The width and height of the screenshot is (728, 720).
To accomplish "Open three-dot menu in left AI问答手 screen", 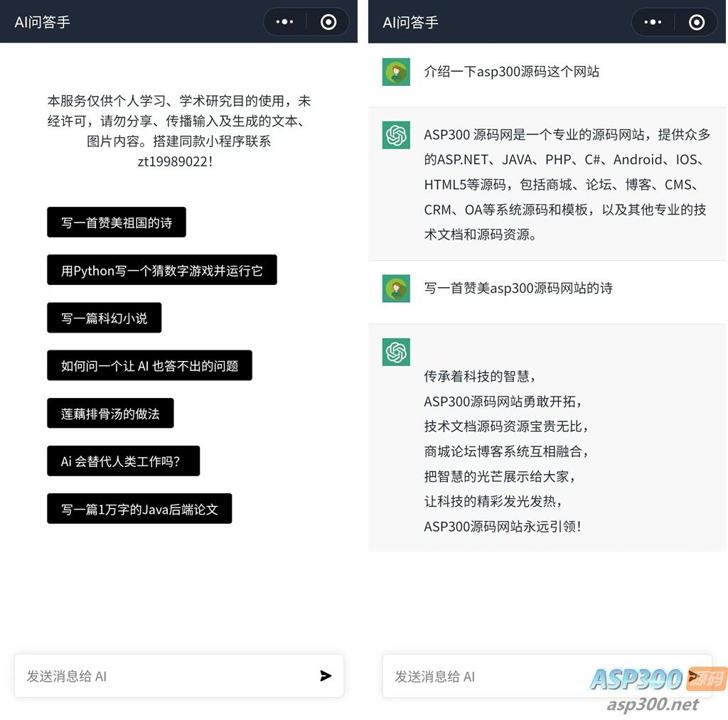I will point(284,22).
